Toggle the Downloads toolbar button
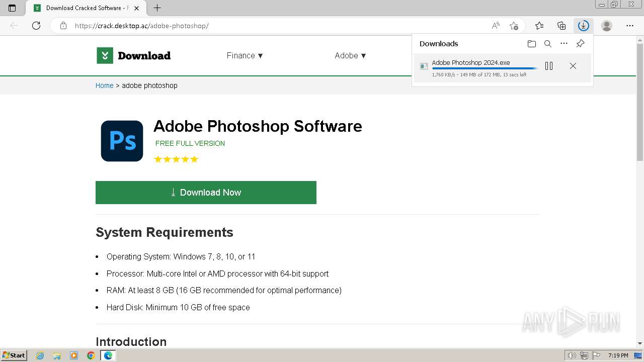 (x=584, y=26)
